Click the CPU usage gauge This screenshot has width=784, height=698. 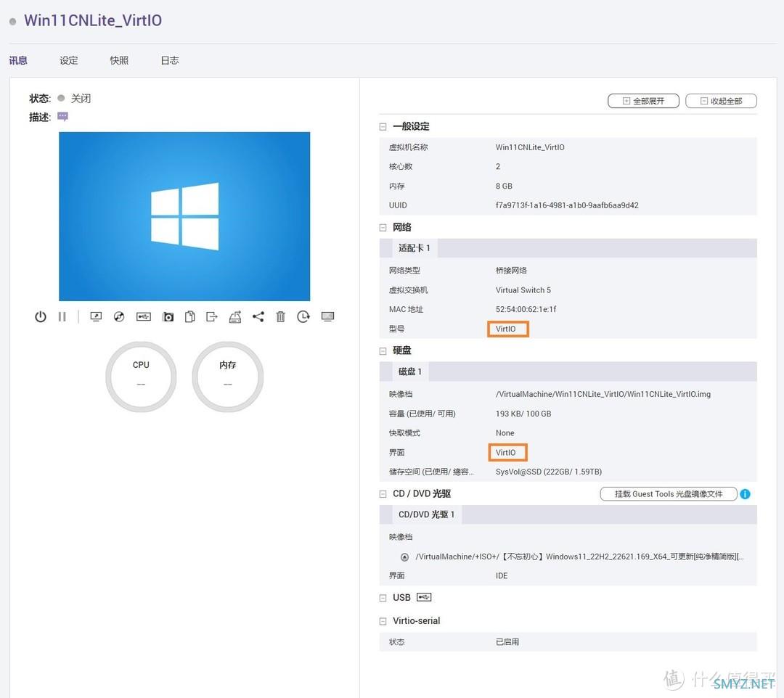[x=141, y=377]
